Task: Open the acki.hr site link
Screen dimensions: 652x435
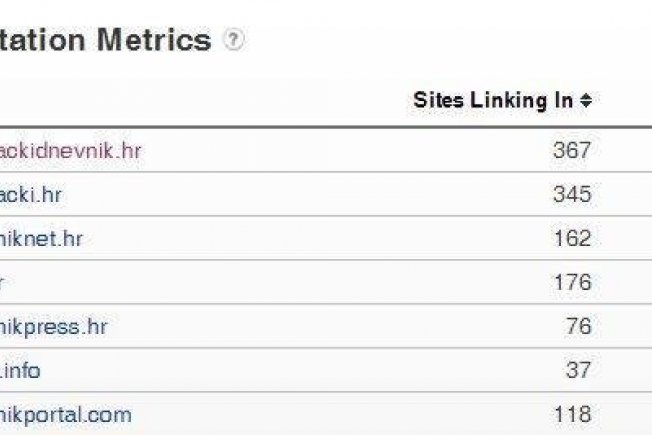Action: [x=30, y=195]
